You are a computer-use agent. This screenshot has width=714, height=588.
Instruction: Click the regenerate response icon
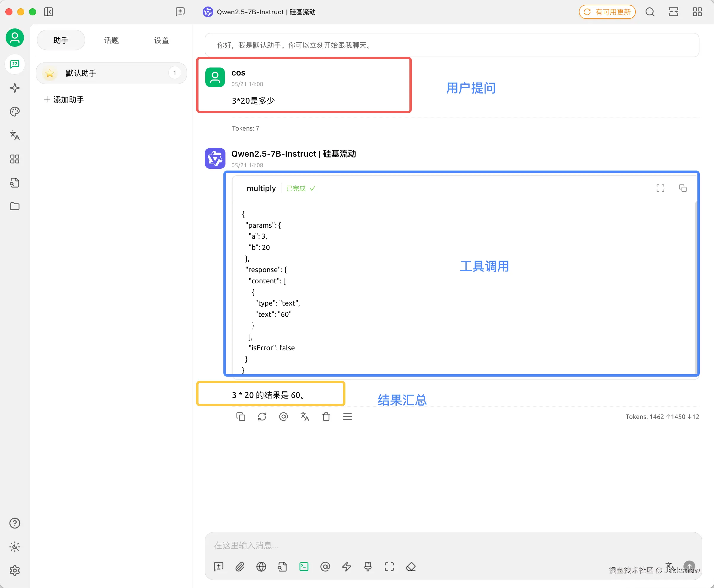point(262,417)
